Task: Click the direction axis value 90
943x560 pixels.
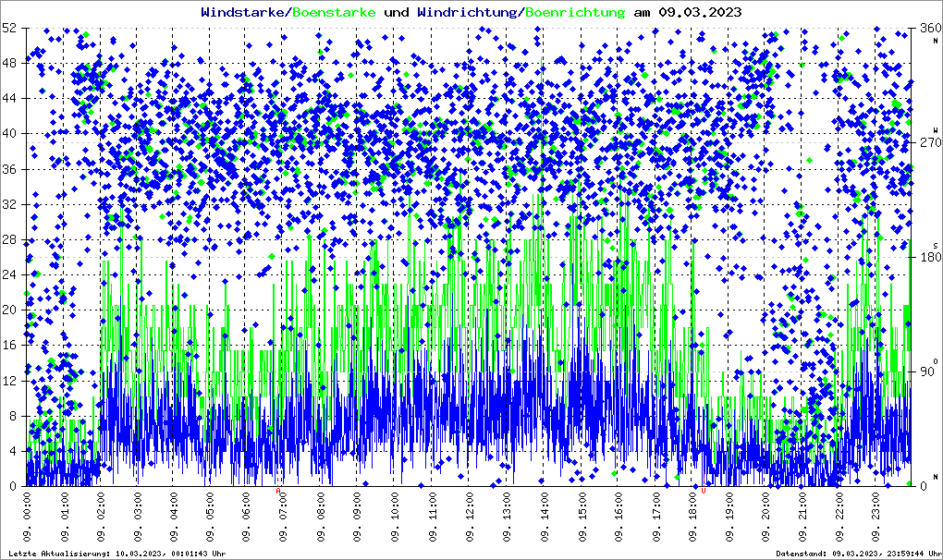Action: click(x=926, y=371)
